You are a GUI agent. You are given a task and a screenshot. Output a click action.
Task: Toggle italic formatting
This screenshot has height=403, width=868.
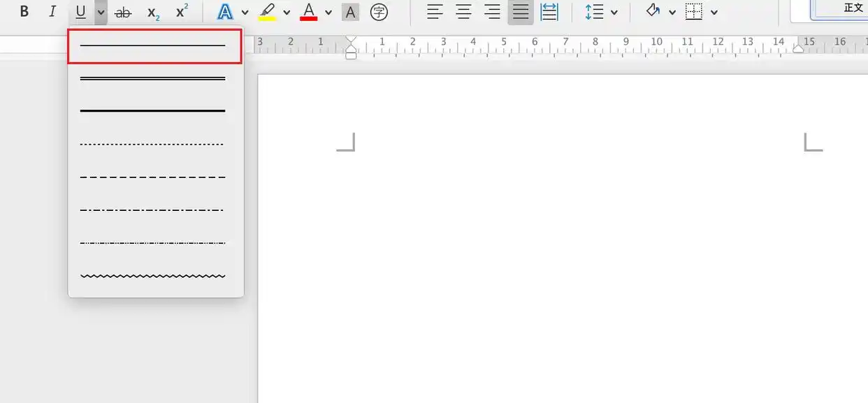52,12
